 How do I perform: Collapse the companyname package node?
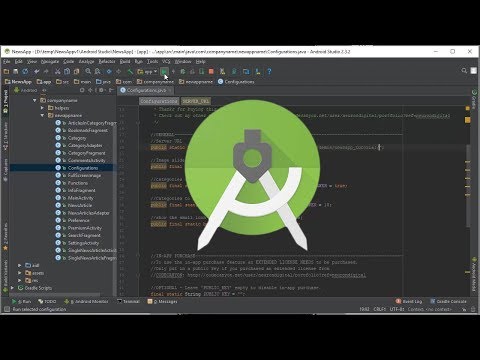click(x=35, y=100)
